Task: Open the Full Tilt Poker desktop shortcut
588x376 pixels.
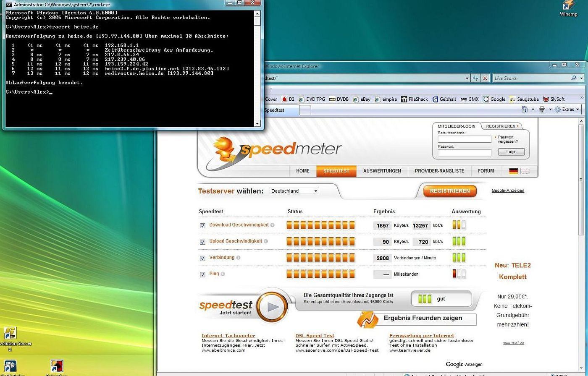Action: pyautogui.click(x=10, y=367)
